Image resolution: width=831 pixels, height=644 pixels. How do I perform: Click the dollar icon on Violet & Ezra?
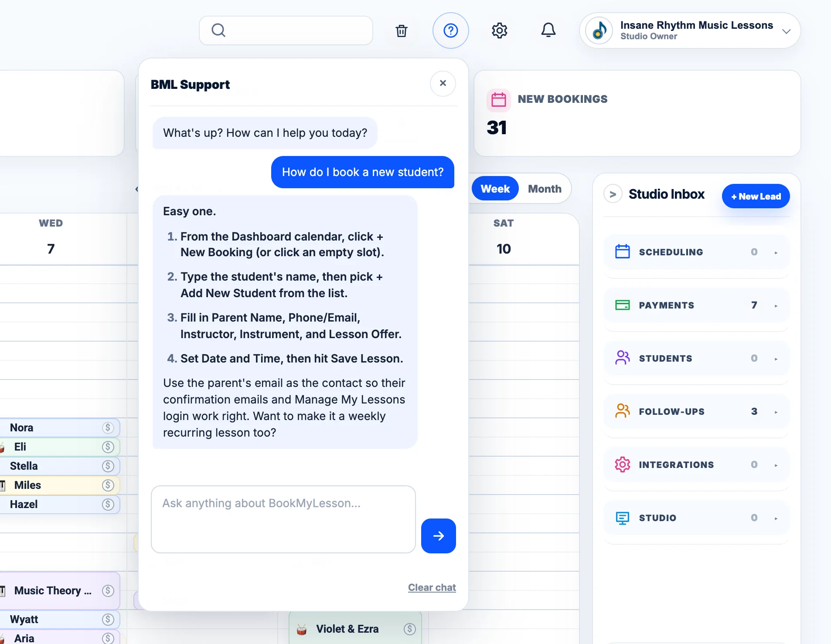click(409, 629)
